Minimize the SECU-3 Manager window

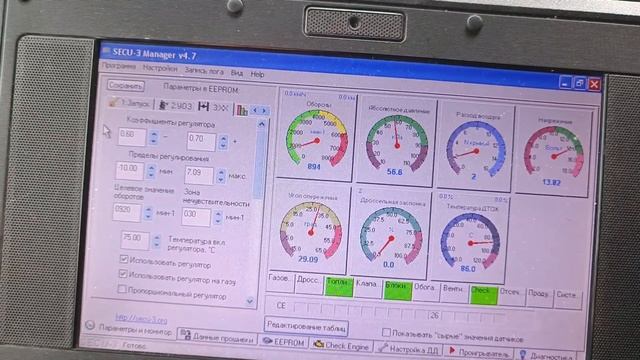coord(565,83)
